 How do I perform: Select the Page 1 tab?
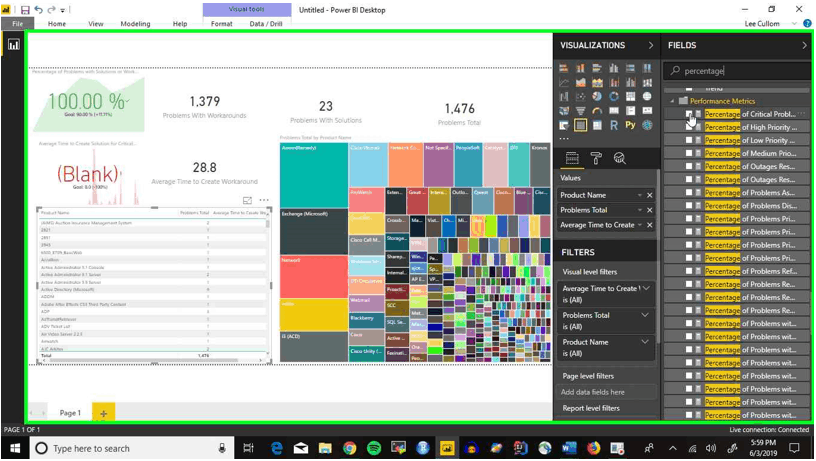click(70, 413)
